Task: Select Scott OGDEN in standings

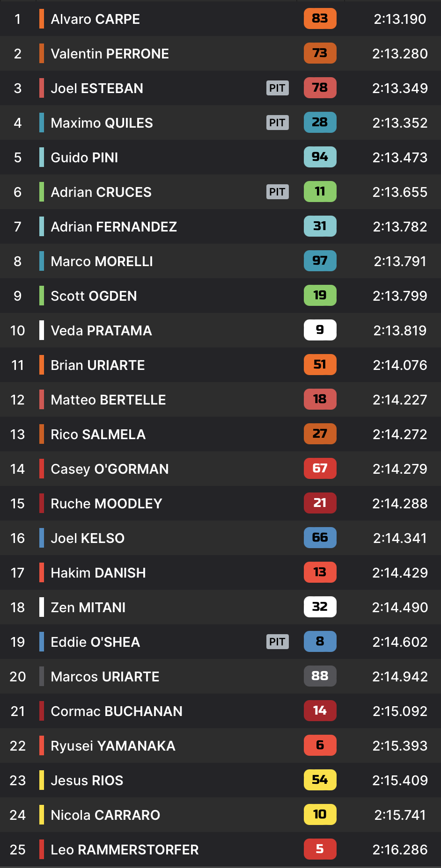Action: [94, 296]
